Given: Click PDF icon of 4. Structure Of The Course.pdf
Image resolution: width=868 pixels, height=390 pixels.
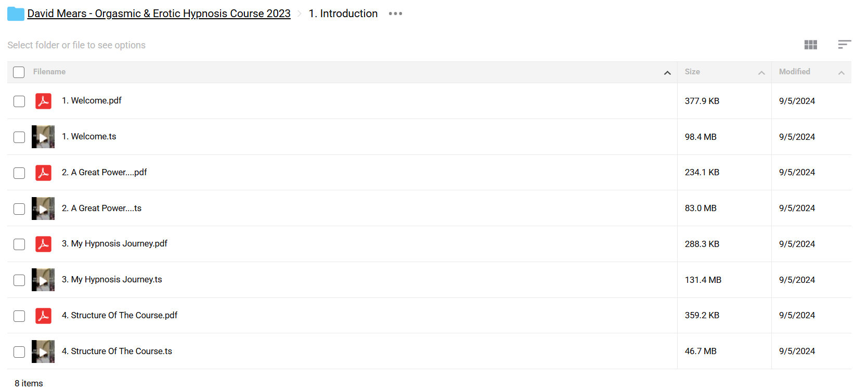Looking at the screenshot, I should pos(43,316).
